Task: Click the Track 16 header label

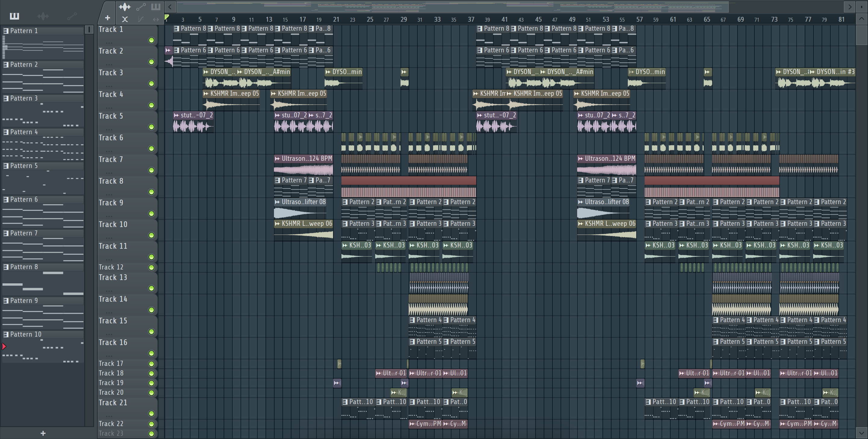Action: pyautogui.click(x=113, y=342)
